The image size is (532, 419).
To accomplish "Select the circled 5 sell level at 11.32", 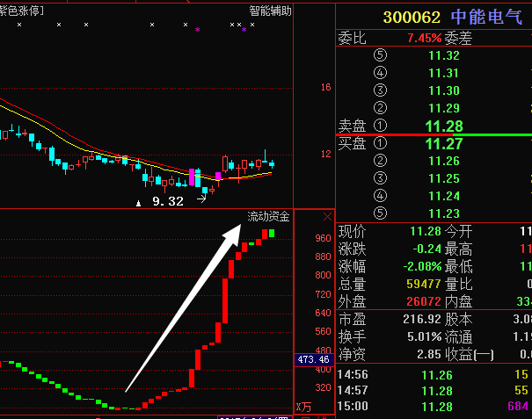I will pyautogui.click(x=380, y=55).
